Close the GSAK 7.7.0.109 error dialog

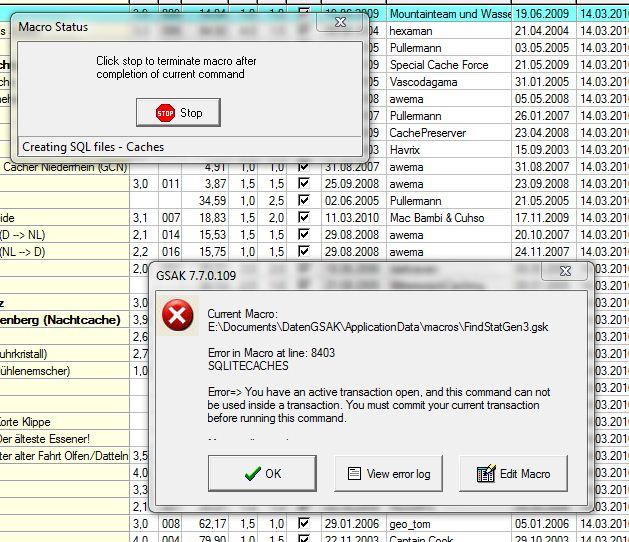click(x=565, y=272)
